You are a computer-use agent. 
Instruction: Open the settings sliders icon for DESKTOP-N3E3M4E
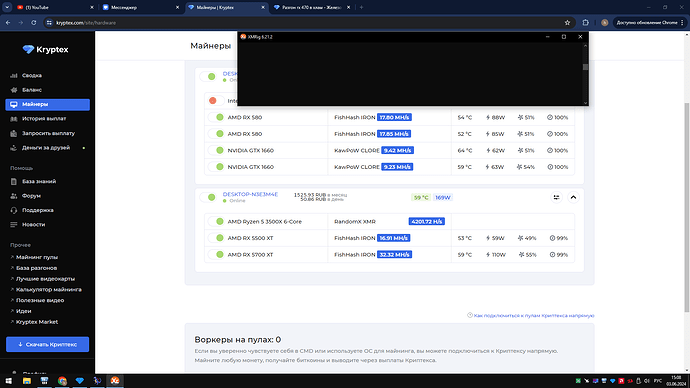click(x=556, y=198)
